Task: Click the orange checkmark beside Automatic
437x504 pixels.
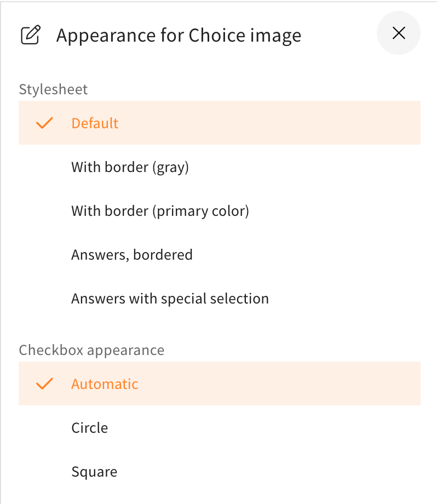Action: click(x=44, y=383)
